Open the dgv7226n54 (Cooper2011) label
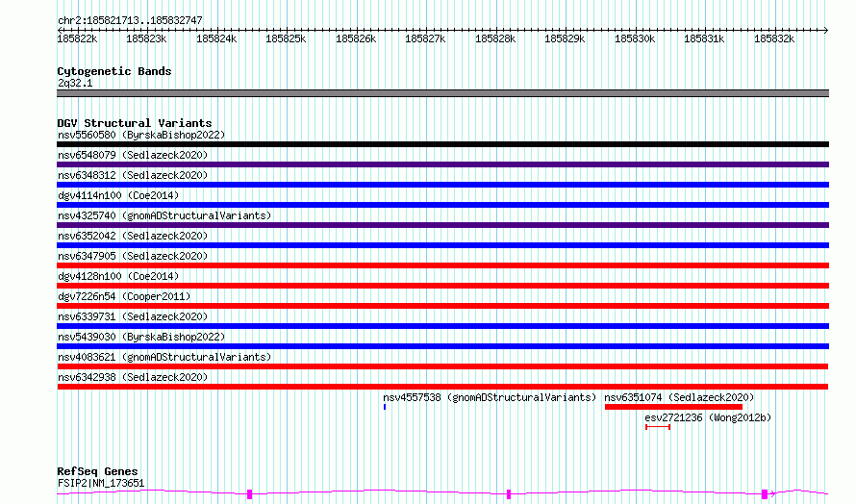Screen dimensions: 856x504 pyautogui.click(x=124, y=296)
